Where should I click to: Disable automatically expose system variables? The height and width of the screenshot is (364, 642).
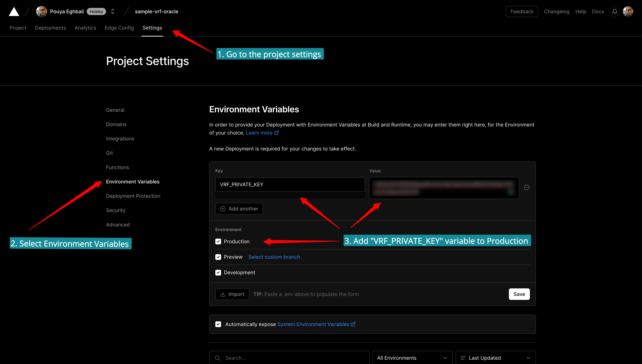(x=218, y=324)
